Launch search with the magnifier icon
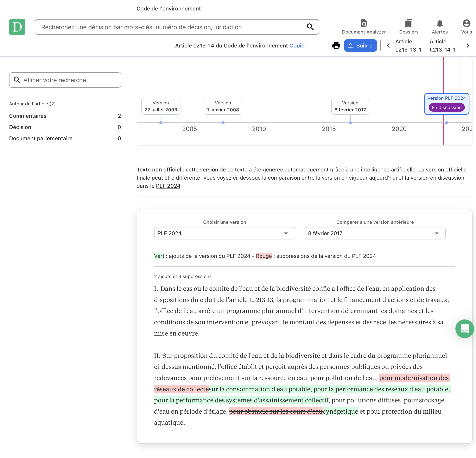The image size is (476, 458). pos(310,27)
